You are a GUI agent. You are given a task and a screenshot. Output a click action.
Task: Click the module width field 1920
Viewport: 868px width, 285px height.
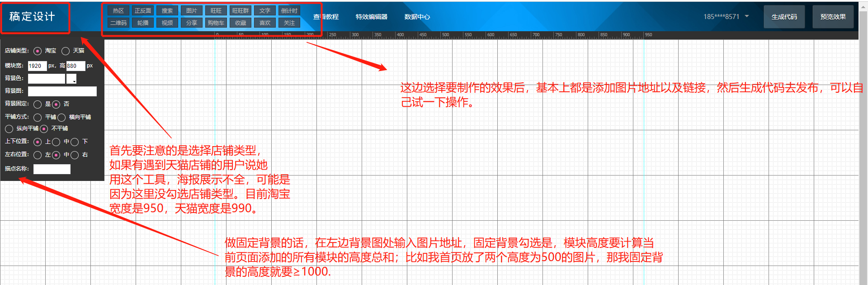point(37,66)
